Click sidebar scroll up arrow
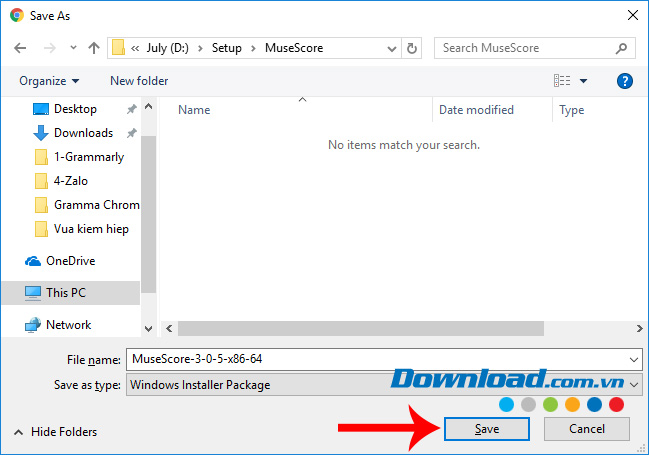The image size is (649, 455). pyautogui.click(x=149, y=107)
